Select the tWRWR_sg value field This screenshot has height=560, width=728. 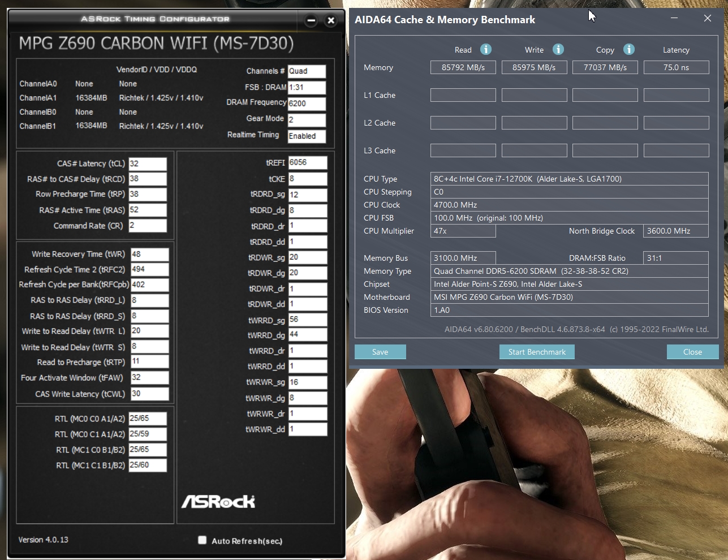(308, 382)
